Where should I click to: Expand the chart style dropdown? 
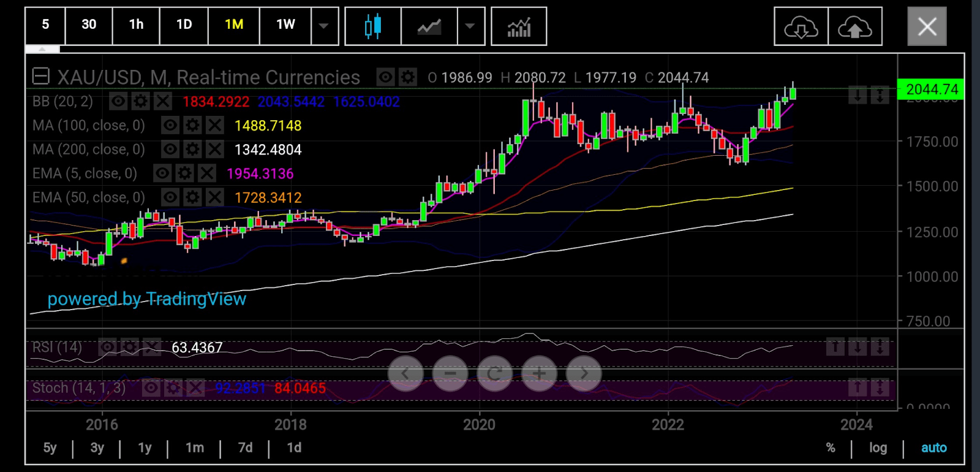(470, 26)
